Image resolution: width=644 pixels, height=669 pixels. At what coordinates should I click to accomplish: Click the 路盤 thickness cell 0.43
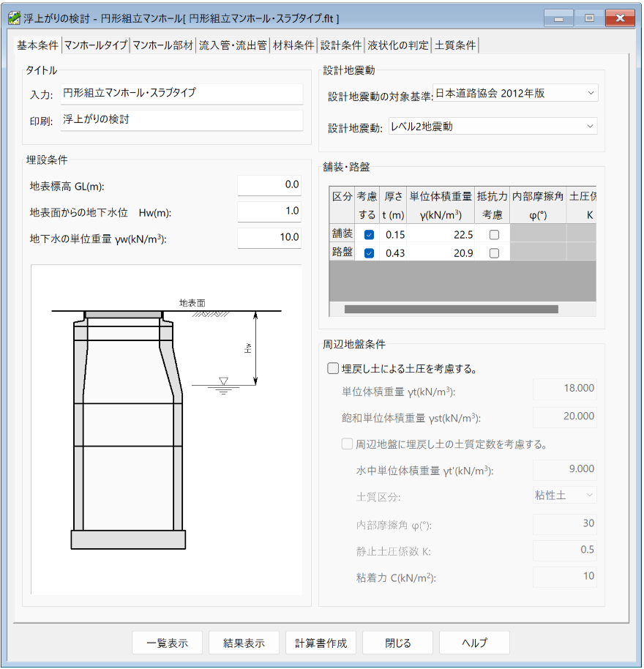coord(393,253)
